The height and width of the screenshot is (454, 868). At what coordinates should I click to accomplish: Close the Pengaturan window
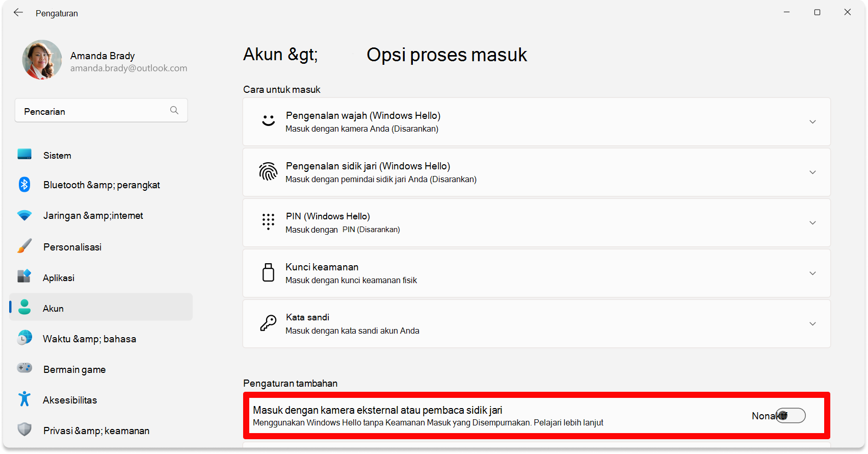pos(848,12)
